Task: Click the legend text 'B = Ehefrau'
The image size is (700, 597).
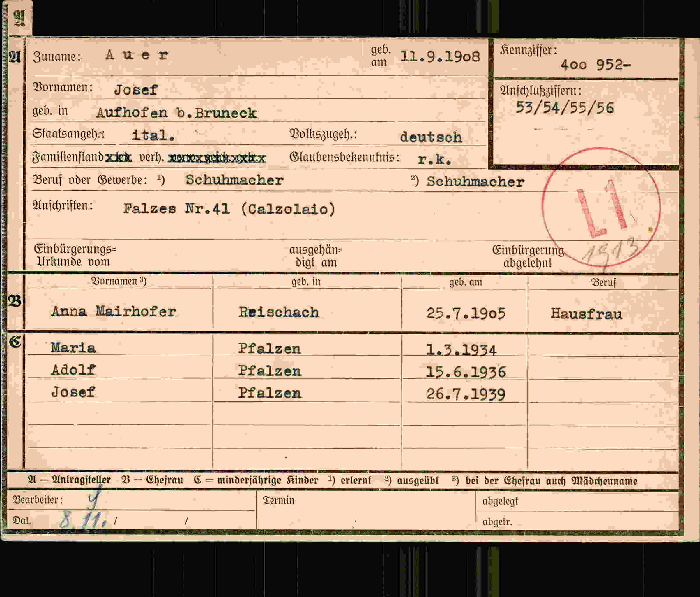Action: [152, 480]
